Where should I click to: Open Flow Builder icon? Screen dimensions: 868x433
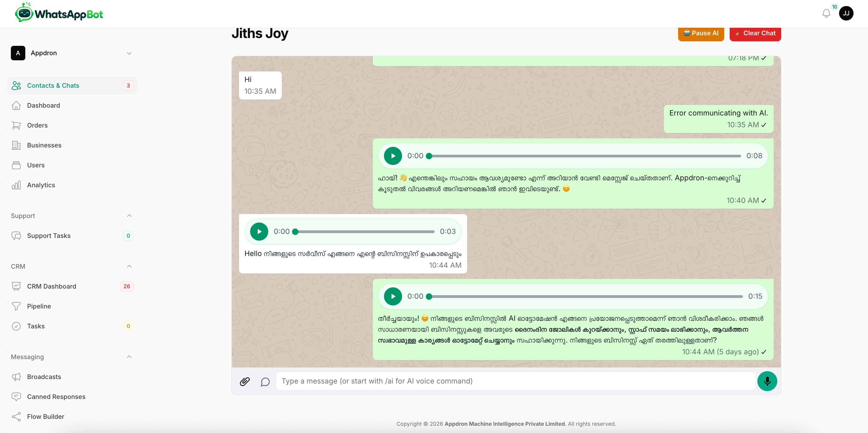coord(16,416)
